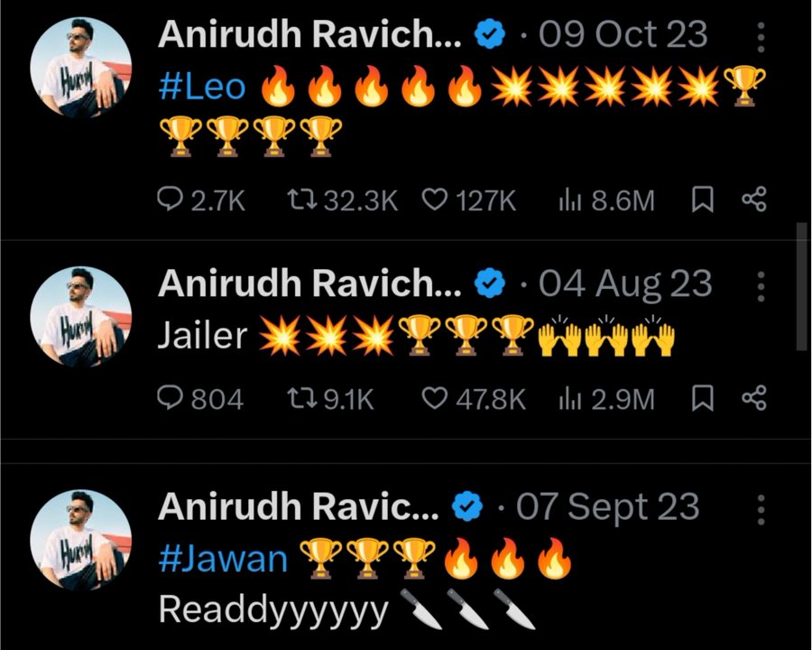Click the 09 Oct 23 timestamp
Viewport: 812px width, 650px height.
(x=623, y=34)
